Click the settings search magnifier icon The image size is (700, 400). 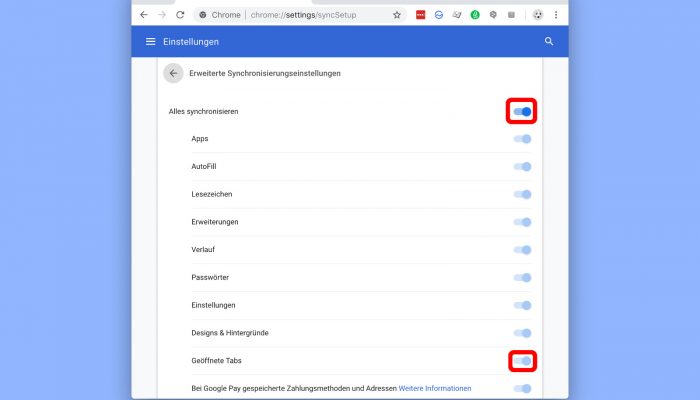(549, 42)
